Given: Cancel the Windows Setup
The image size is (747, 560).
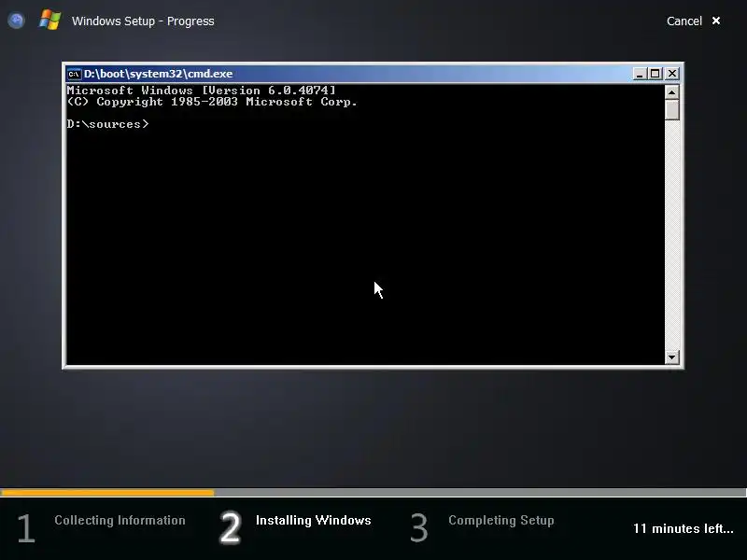Looking at the screenshot, I should point(684,21).
